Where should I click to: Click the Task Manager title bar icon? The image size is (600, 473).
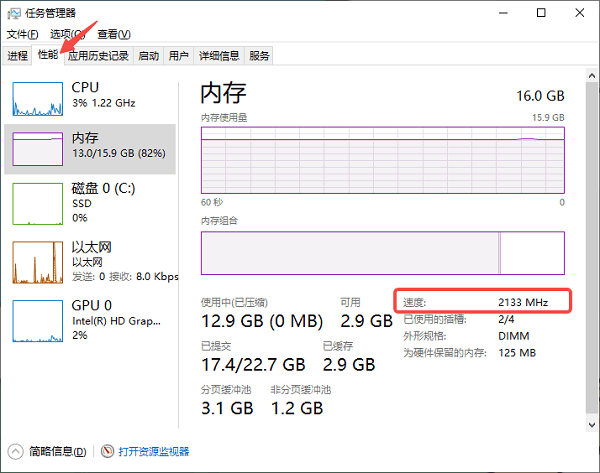(x=13, y=14)
